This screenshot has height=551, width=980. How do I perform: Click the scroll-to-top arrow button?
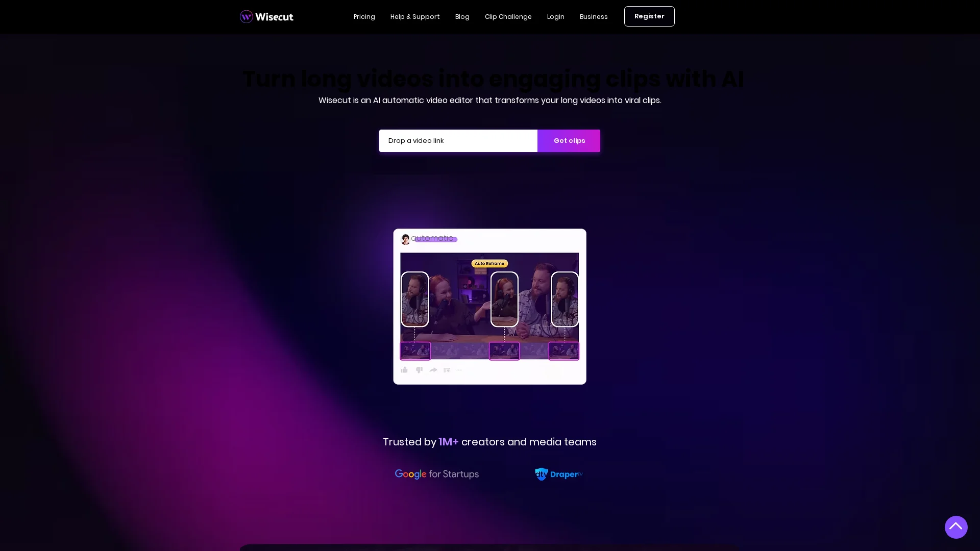pyautogui.click(x=956, y=527)
